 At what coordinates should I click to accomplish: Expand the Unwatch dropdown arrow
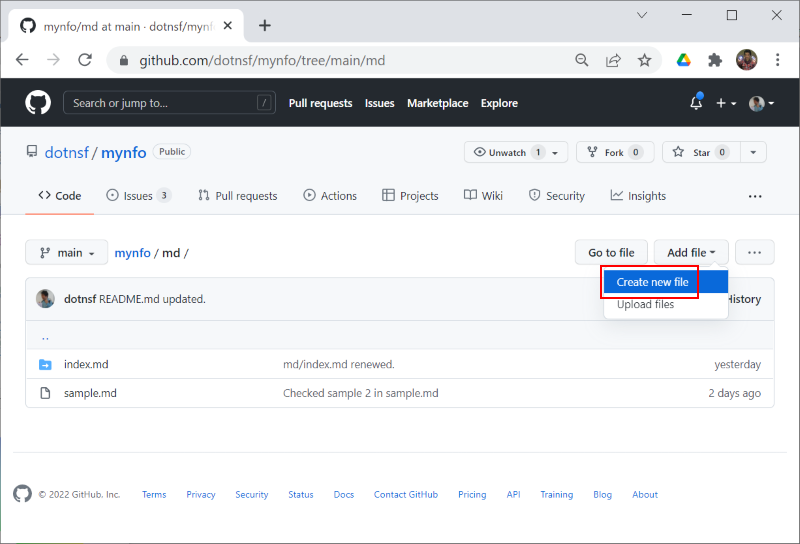pos(556,153)
